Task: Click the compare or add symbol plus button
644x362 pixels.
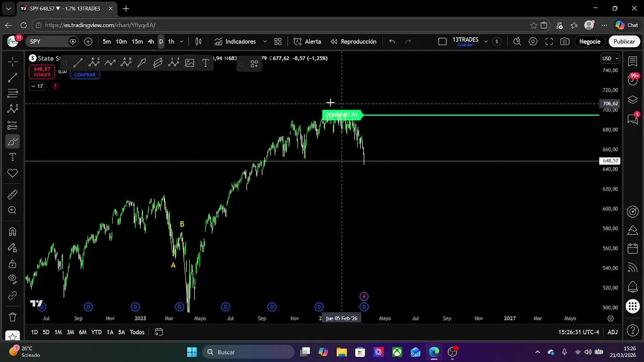Action: (x=88, y=42)
